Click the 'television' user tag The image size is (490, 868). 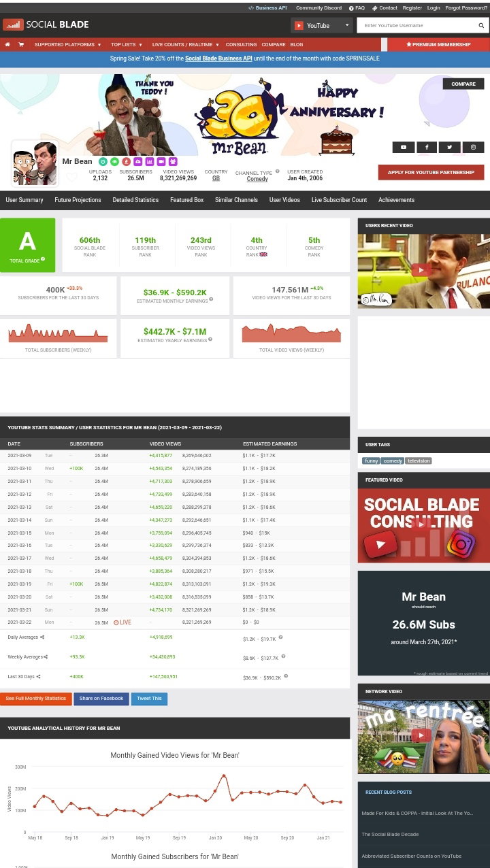(x=419, y=461)
